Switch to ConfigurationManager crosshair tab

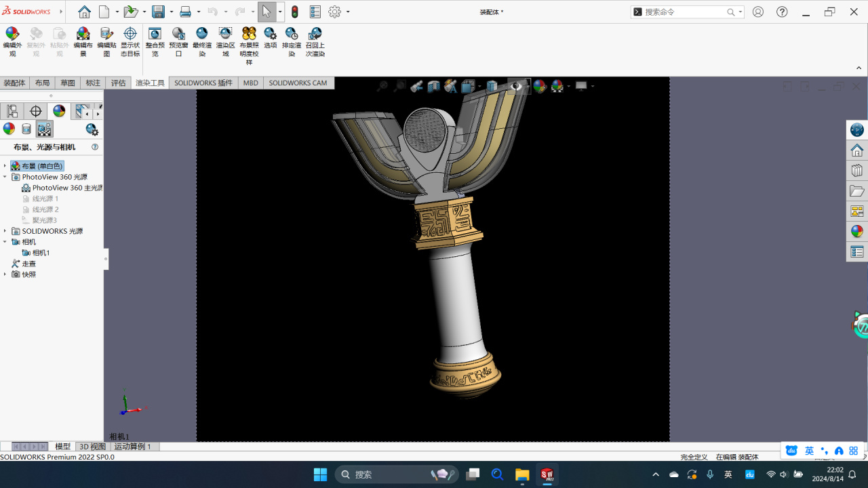coord(36,111)
